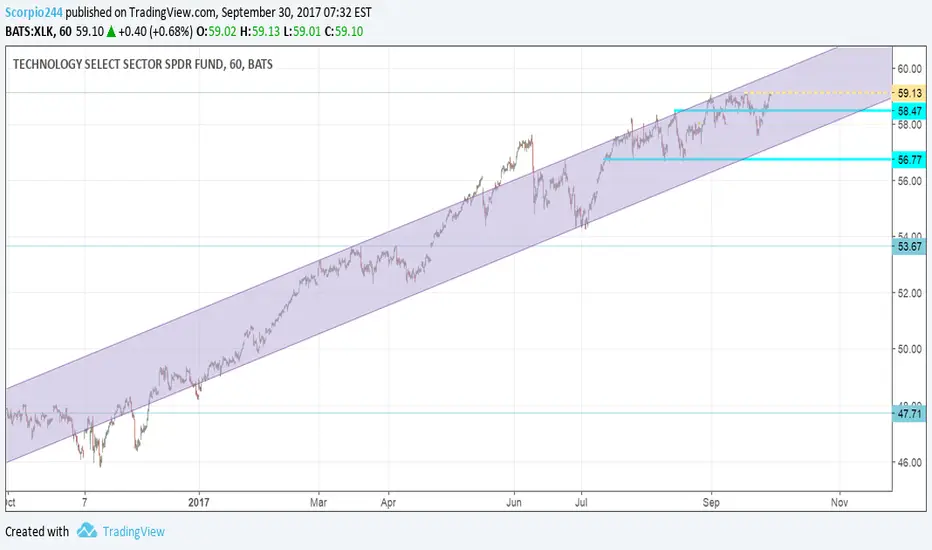Click the L:59.01 low value
Image resolution: width=932 pixels, height=550 pixels.
[x=303, y=31]
